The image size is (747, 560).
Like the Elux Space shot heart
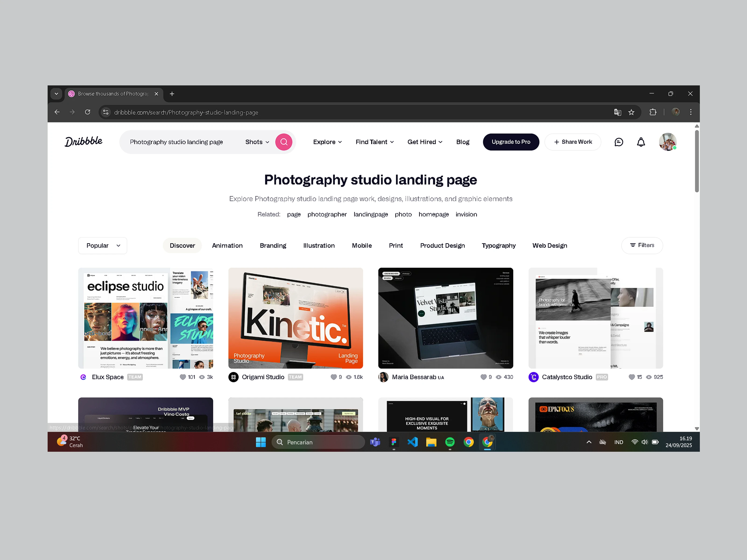[x=183, y=377]
